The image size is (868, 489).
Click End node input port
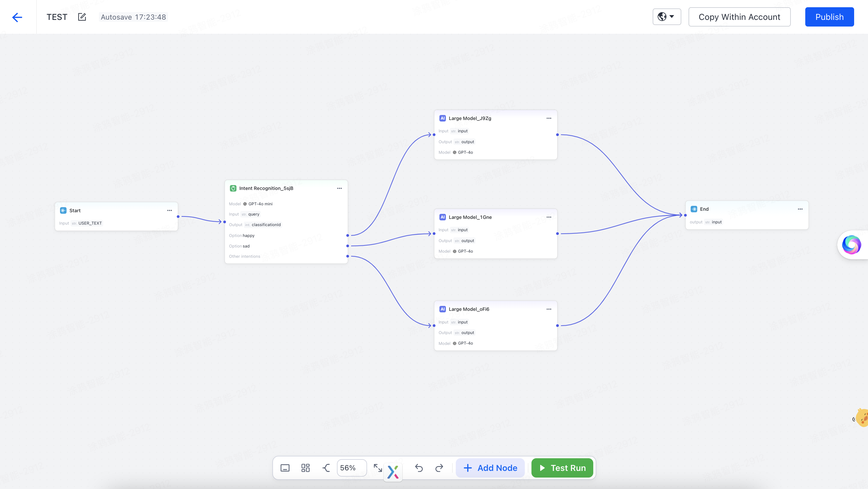pos(685,215)
